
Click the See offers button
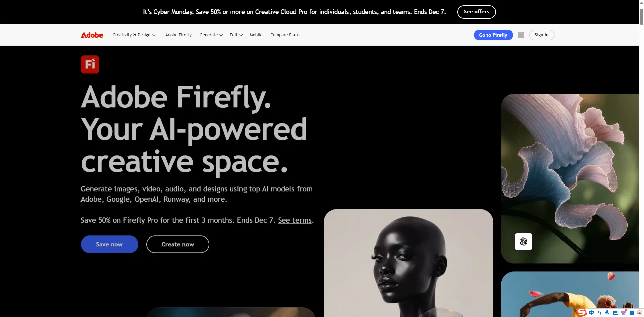pos(476,12)
